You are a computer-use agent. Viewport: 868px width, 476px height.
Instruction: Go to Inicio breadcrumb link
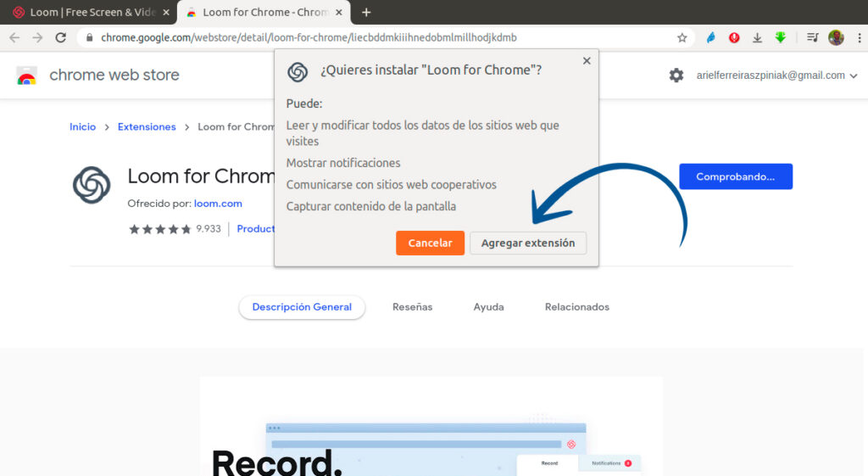(x=82, y=127)
